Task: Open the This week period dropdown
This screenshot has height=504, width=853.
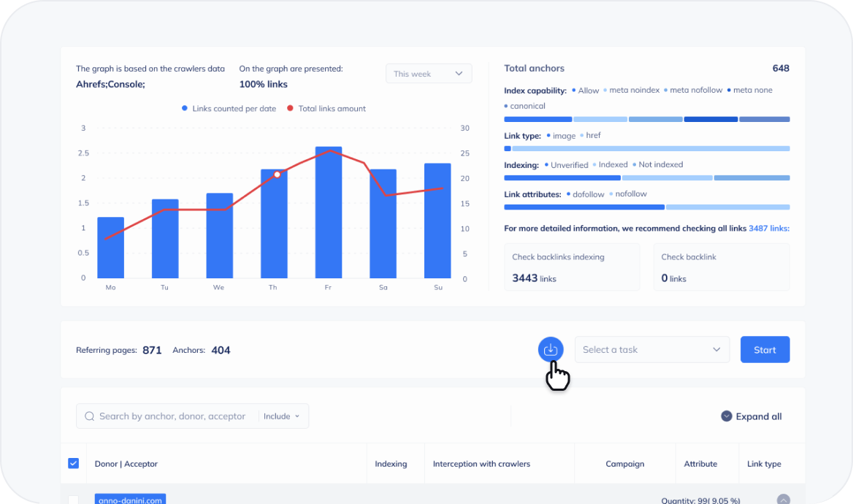Action: (429, 74)
